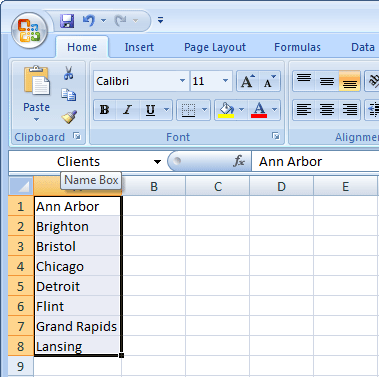Toggle Bold formatting
This screenshot has width=379, height=377.
(105, 109)
